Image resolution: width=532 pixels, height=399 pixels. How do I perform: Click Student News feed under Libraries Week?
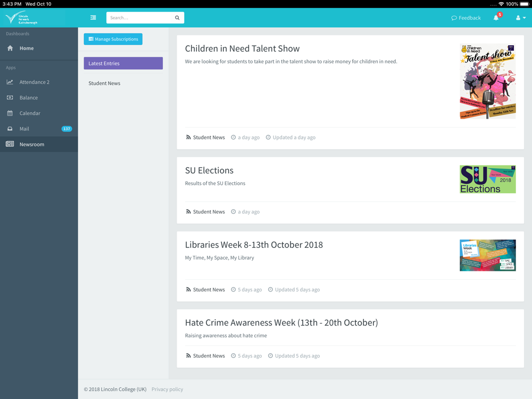coord(209,290)
